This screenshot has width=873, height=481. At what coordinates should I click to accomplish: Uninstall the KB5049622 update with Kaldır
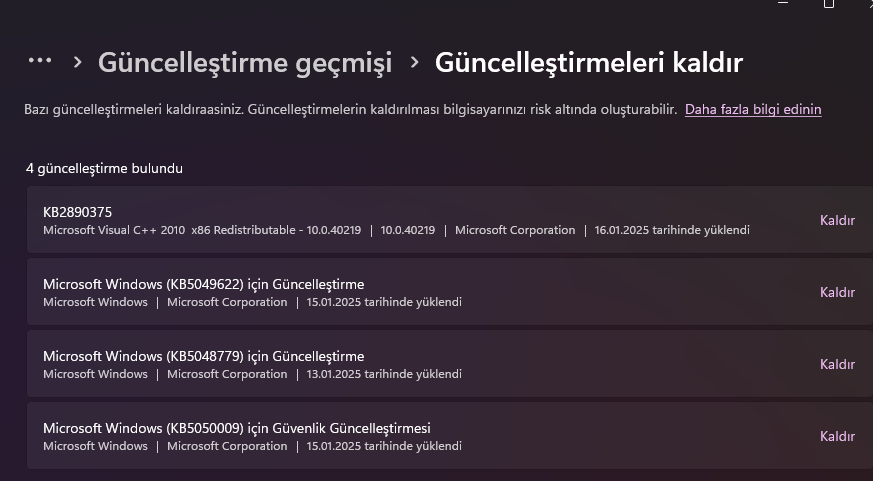pyautogui.click(x=837, y=292)
